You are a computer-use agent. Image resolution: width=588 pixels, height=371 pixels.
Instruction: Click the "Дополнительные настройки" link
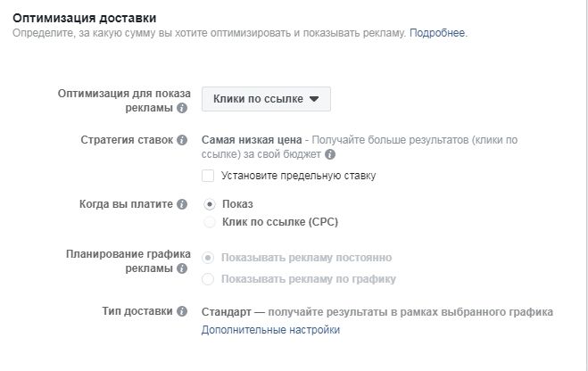tap(270, 330)
